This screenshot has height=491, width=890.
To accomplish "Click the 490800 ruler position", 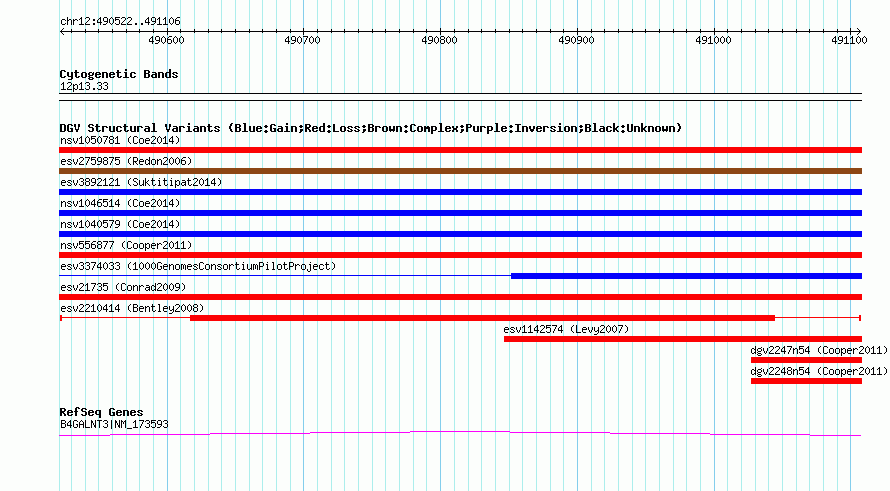I will (x=439, y=40).
